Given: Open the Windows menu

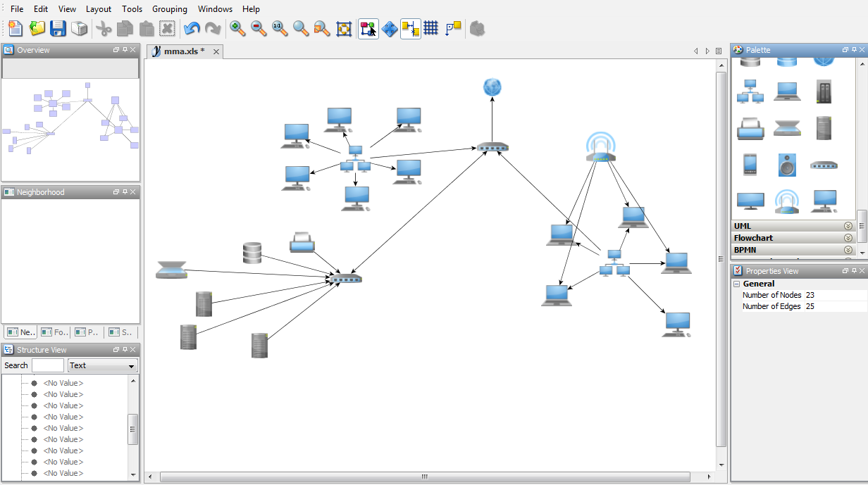Looking at the screenshot, I should [x=215, y=9].
